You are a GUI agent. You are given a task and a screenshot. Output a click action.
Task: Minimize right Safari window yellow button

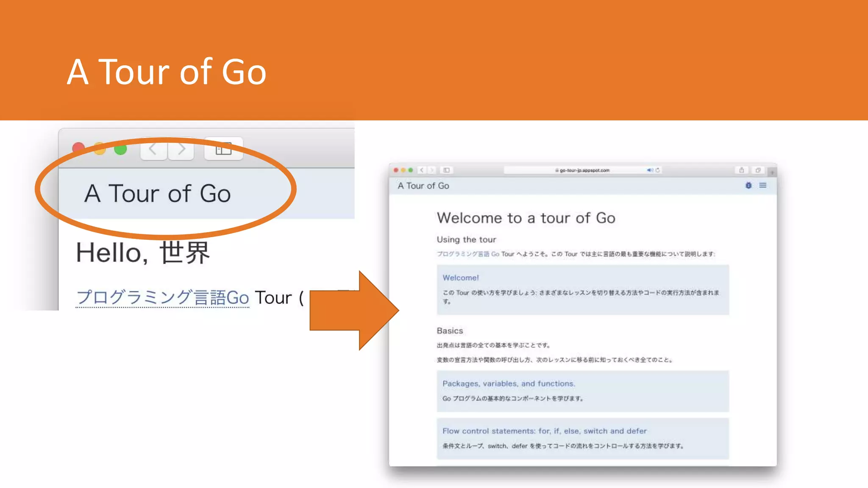point(403,170)
